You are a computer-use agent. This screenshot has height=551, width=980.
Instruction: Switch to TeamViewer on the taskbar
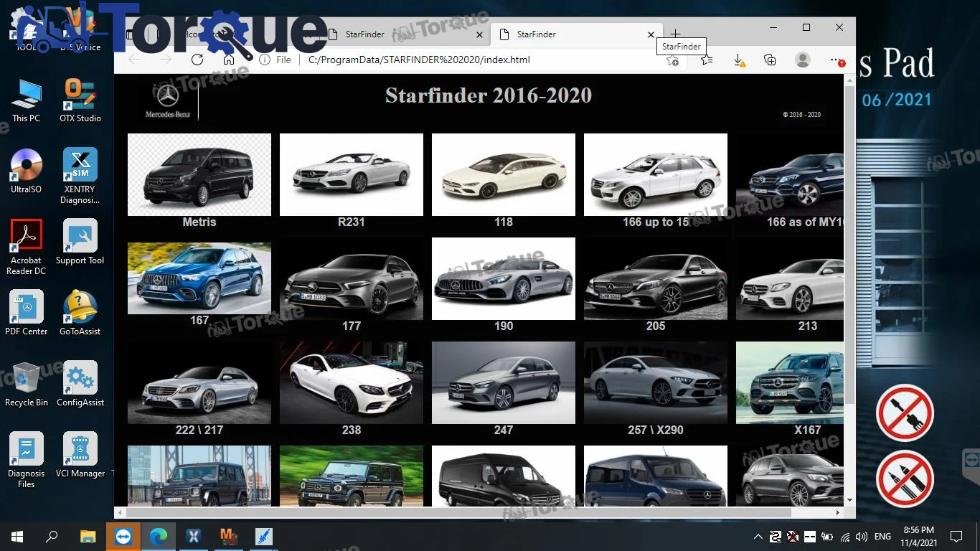123,536
